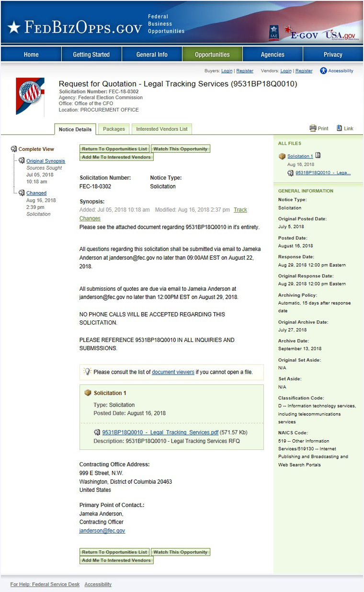
Task: Click the Print link text
Action: click(323, 128)
